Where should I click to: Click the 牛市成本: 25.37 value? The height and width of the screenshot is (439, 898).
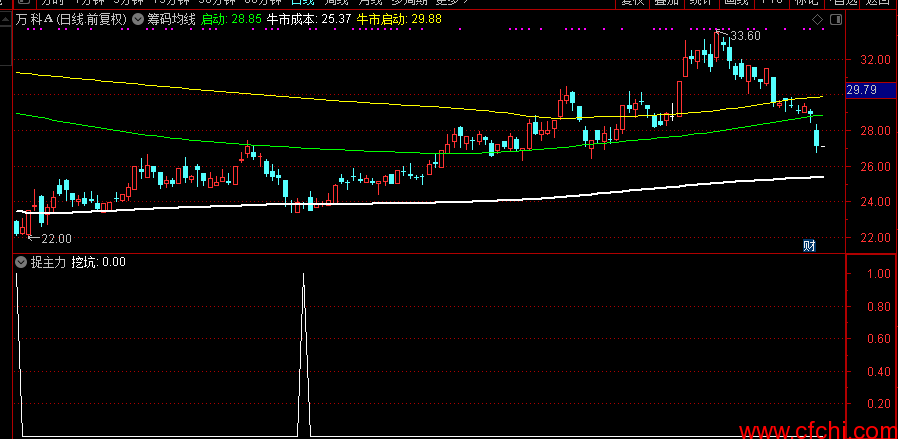[309, 20]
